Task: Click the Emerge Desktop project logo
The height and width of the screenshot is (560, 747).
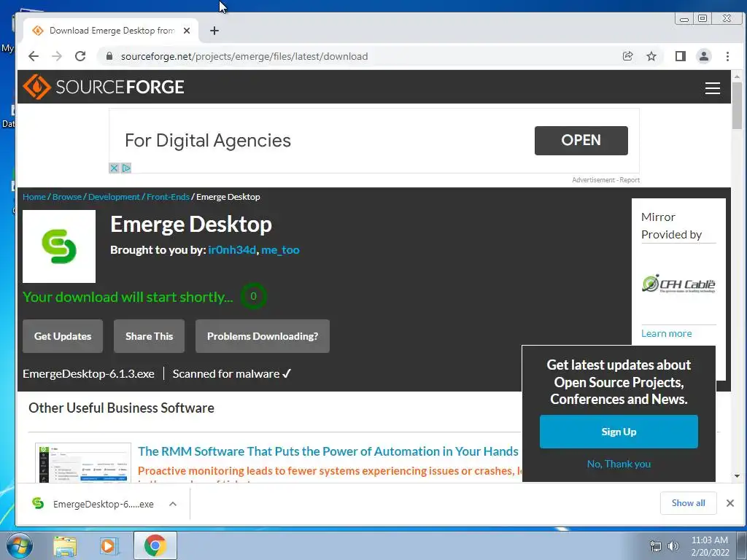Action: point(59,246)
